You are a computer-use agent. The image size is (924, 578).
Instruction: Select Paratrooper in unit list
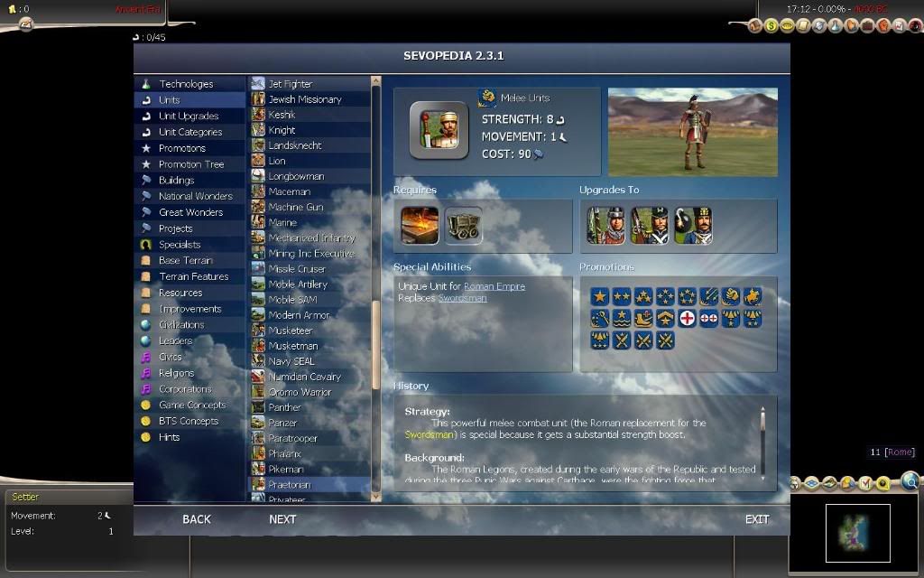[x=310, y=438]
